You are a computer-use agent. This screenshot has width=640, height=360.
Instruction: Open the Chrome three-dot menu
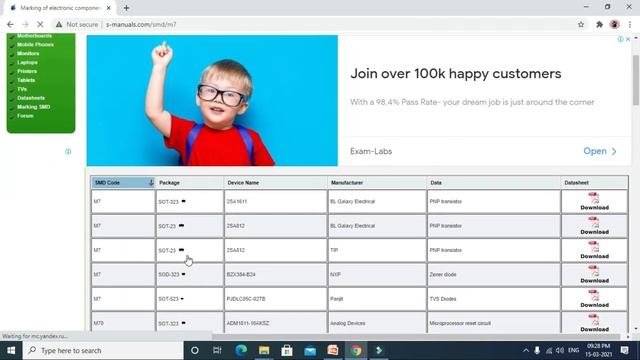click(630, 24)
